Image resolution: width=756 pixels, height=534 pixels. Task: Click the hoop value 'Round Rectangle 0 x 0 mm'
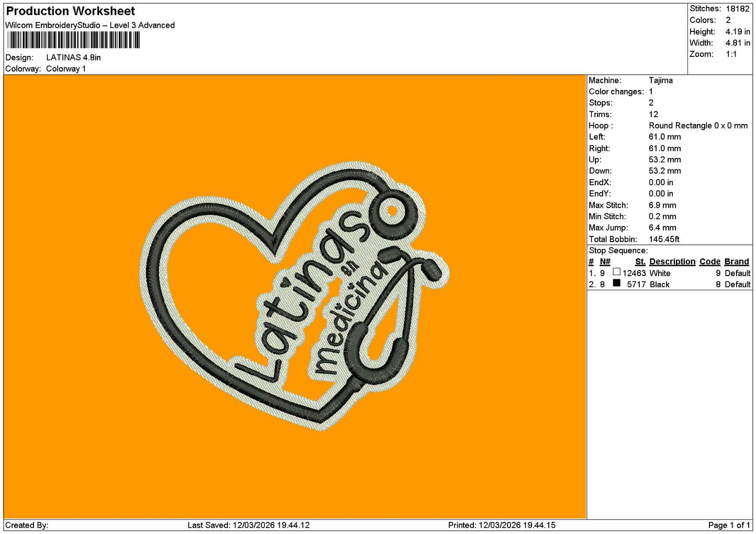coord(698,126)
